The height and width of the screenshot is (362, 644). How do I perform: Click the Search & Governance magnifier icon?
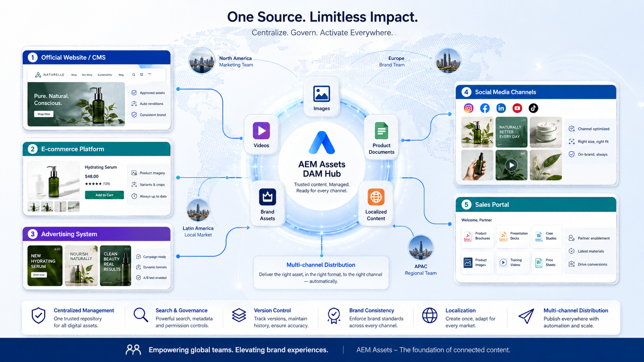click(x=141, y=315)
